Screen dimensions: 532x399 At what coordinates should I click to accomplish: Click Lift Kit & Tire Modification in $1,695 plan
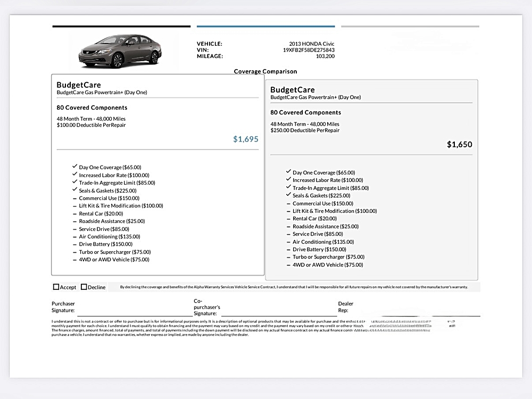(121, 205)
